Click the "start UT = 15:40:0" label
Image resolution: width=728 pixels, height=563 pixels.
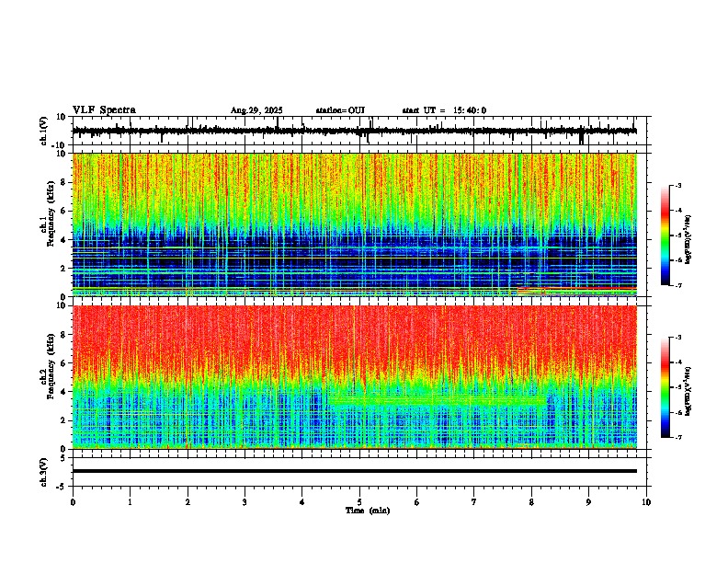(444, 110)
